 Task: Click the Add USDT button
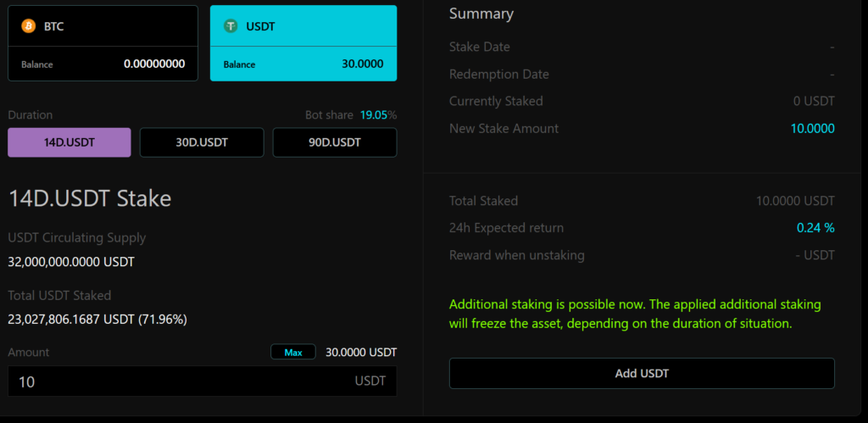[x=641, y=373]
